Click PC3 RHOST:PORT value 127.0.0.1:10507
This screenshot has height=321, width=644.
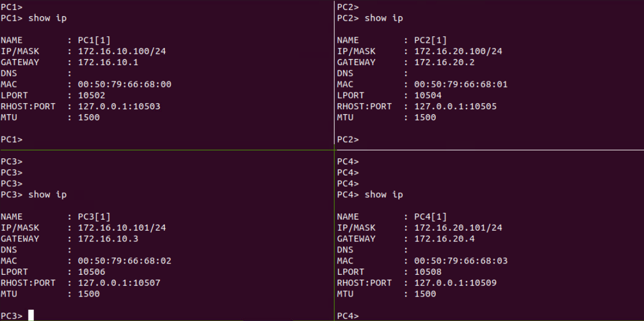click(x=119, y=283)
